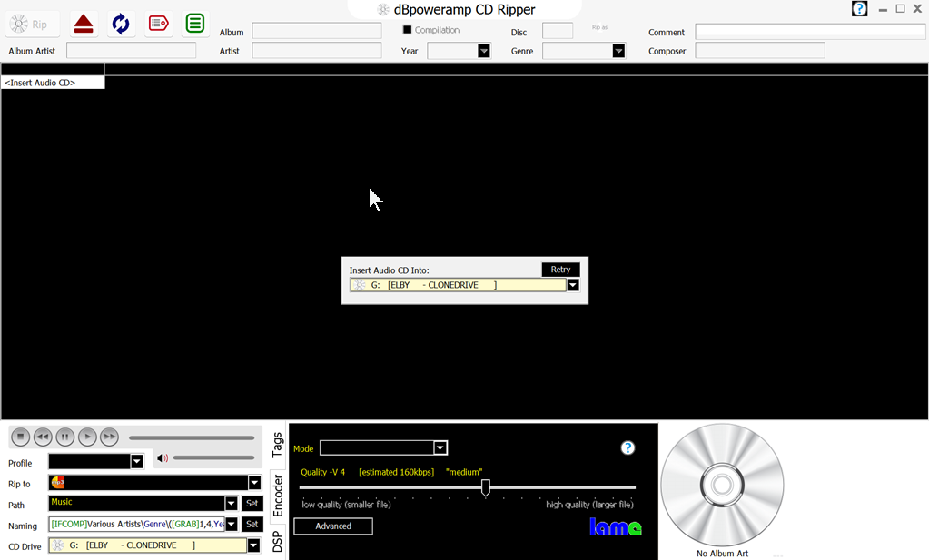Open the red metadata tag icon
929x560 pixels.
(159, 25)
